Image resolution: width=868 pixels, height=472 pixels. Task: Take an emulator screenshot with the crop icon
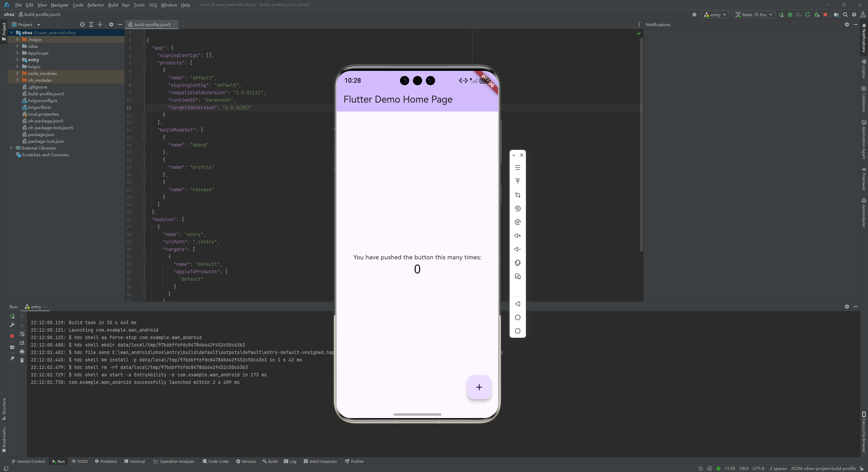(517, 195)
